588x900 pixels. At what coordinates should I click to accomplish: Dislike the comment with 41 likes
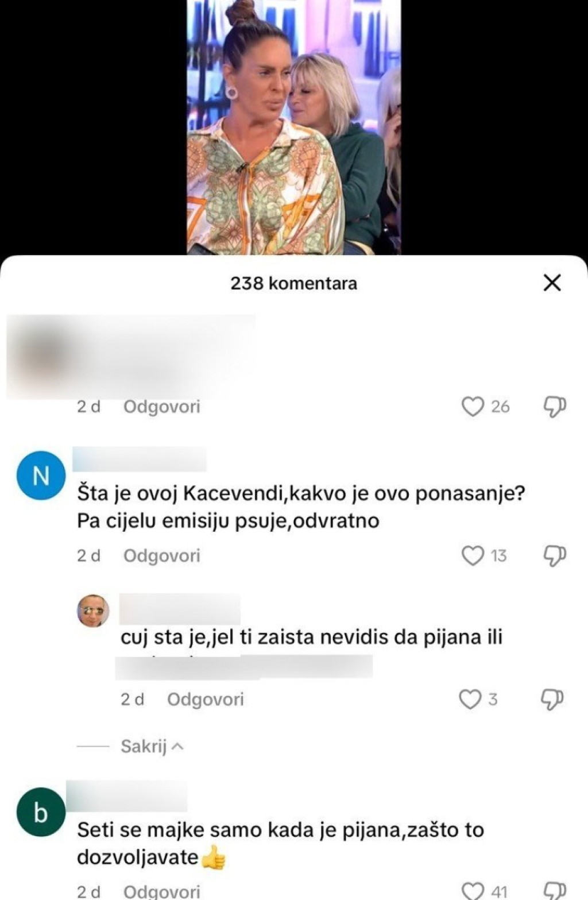[554, 891]
